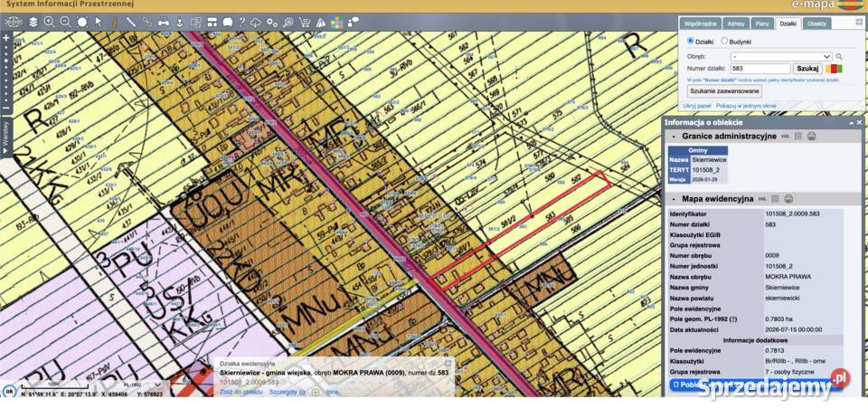The image size is (868, 418).
Task: Expand plus icon in parcel popup
Action: pyautogui.click(x=315, y=392)
